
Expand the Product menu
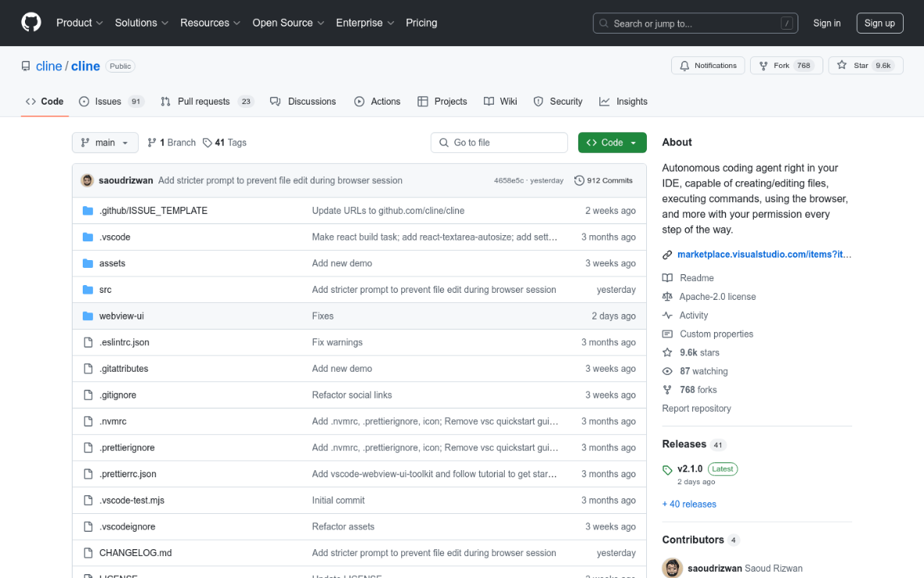[80, 23]
